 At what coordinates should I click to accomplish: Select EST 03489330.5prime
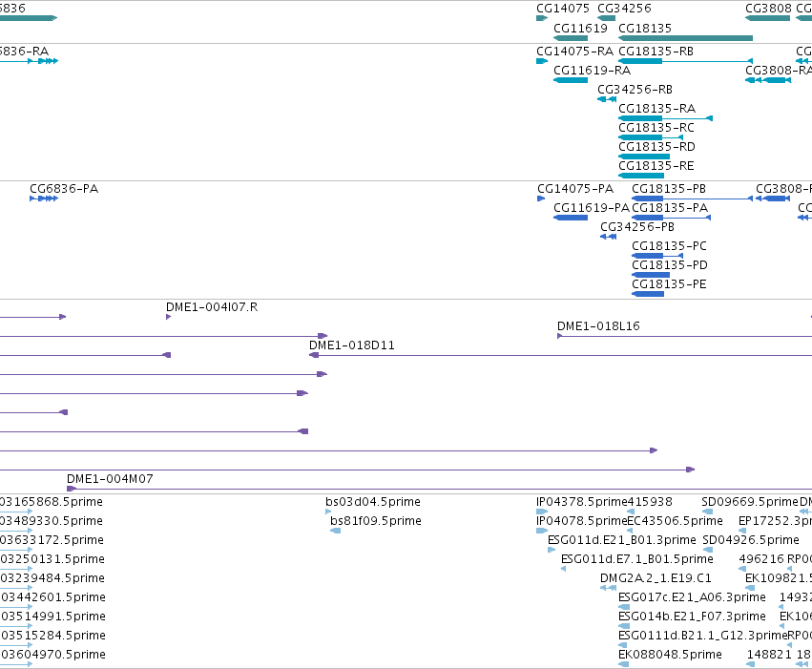[52, 521]
